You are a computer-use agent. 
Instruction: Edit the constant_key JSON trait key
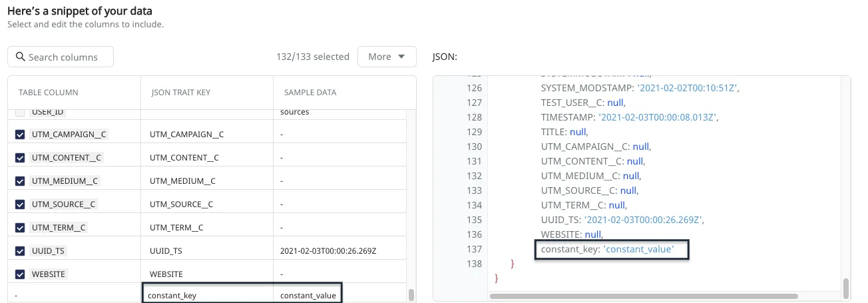[206, 295]
